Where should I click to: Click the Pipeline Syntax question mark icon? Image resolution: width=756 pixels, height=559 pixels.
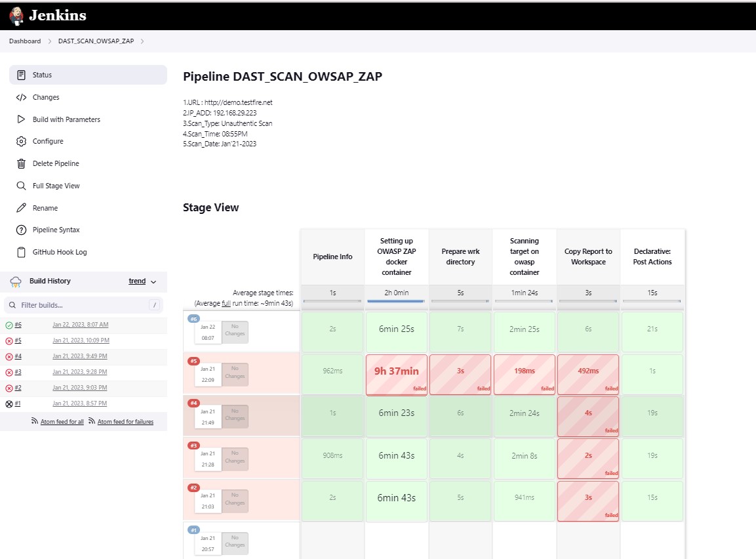click(22, 230)
